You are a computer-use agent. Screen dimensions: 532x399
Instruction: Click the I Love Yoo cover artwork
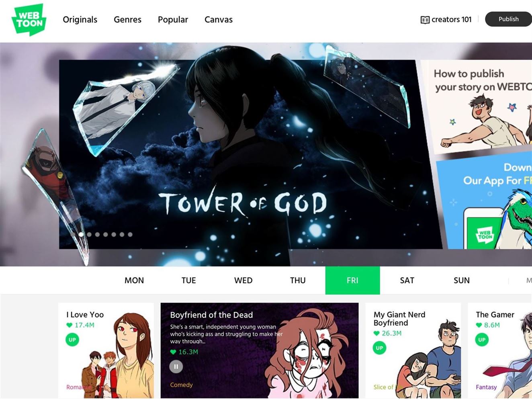click(118, 356)
